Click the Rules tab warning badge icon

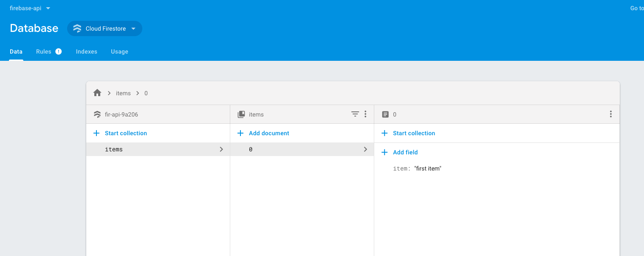[59, 51]
